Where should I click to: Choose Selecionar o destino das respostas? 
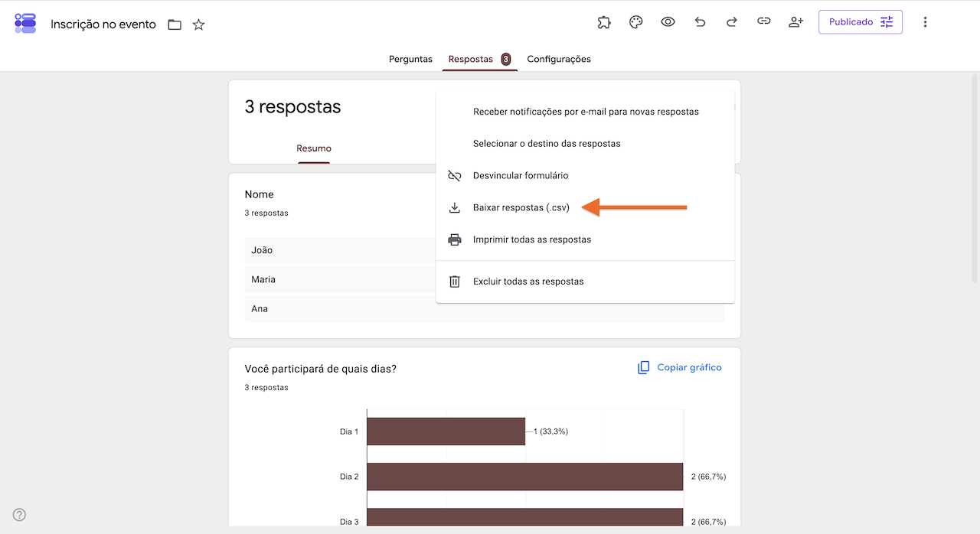585,144
